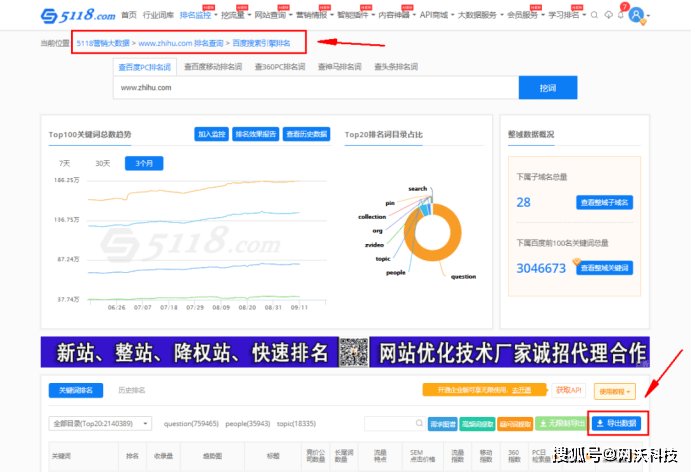Switch to 查头条排名词 tab
This screenshot has width=692, height=472.
396,67
